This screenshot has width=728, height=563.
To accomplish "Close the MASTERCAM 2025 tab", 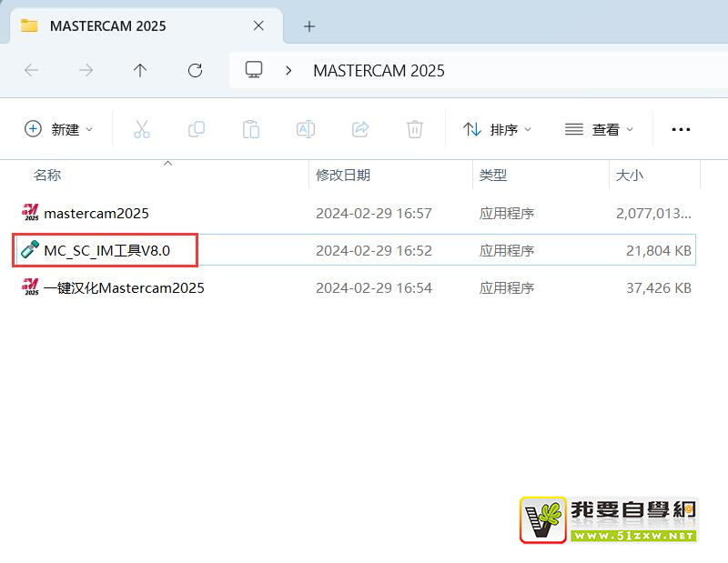I will tap(258, 26).
